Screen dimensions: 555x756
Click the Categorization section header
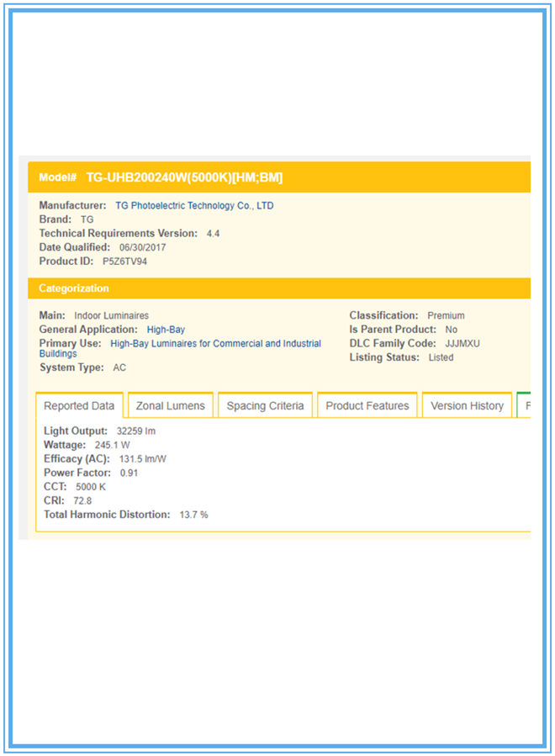click(279, 288)
